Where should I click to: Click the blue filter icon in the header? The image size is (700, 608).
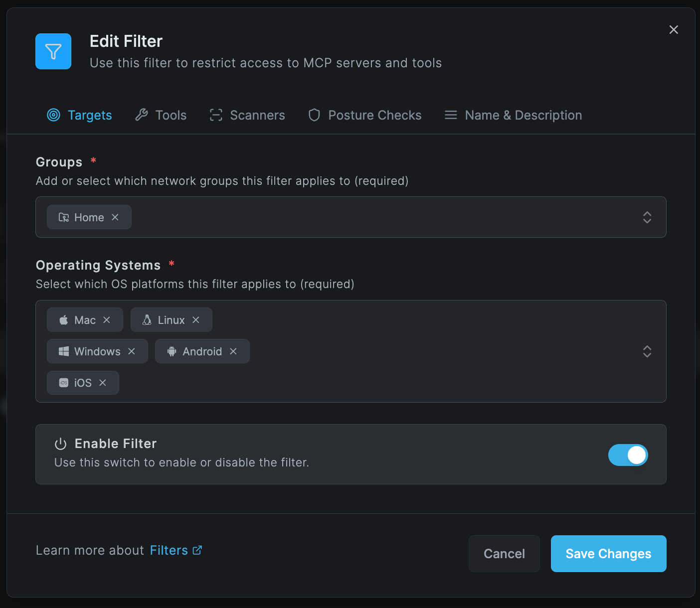pyautogui.click(x=53, y=51)
